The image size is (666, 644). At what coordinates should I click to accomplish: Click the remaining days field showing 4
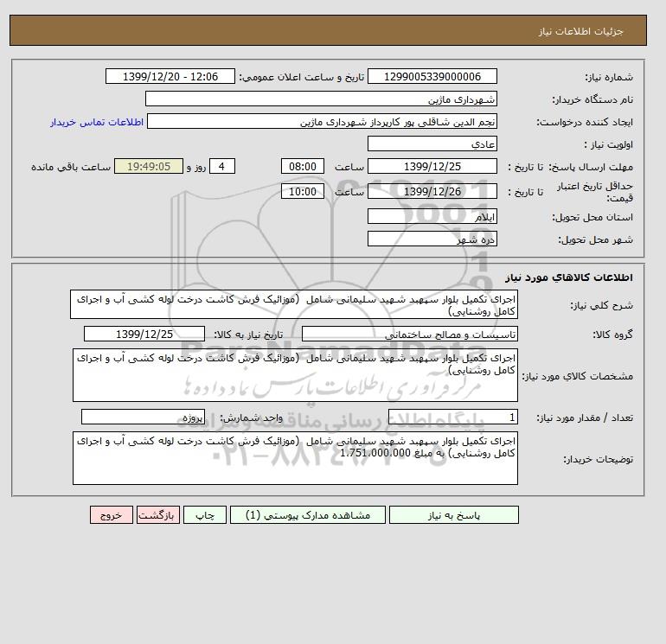pos(221,167)
